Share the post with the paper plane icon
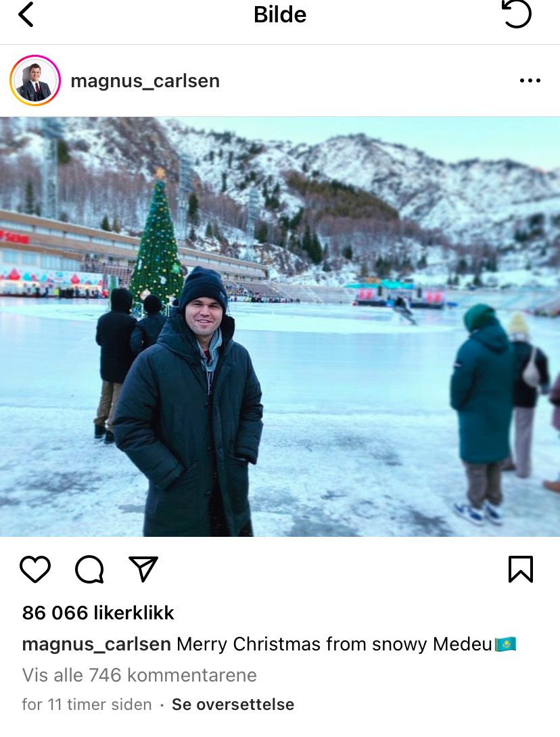The image size is (560, 737). (143, 569)
